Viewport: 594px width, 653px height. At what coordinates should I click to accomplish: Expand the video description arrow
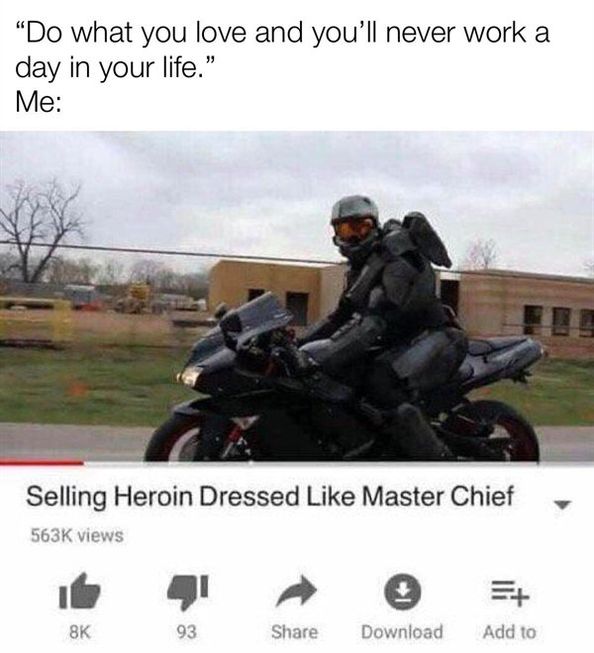tap(562, 505)
